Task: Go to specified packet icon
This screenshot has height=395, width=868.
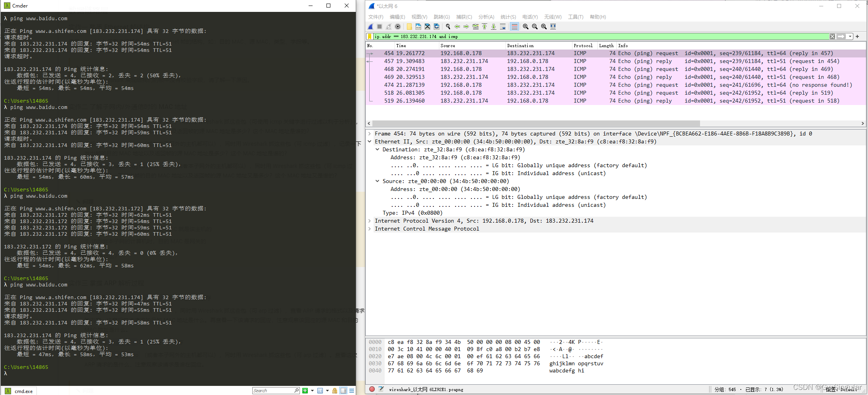Action: click(475, 27)
